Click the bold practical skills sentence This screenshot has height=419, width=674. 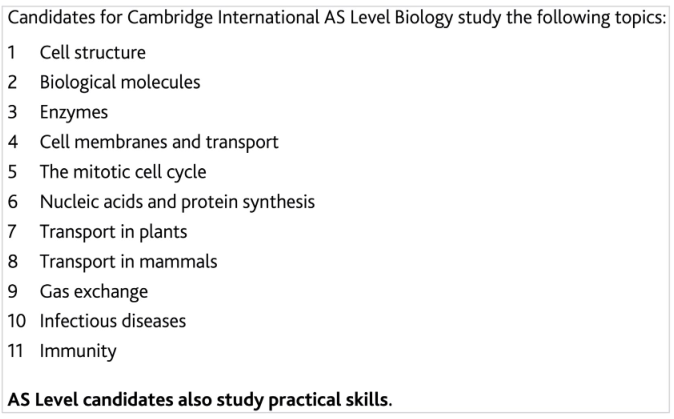tap(200, 400)
